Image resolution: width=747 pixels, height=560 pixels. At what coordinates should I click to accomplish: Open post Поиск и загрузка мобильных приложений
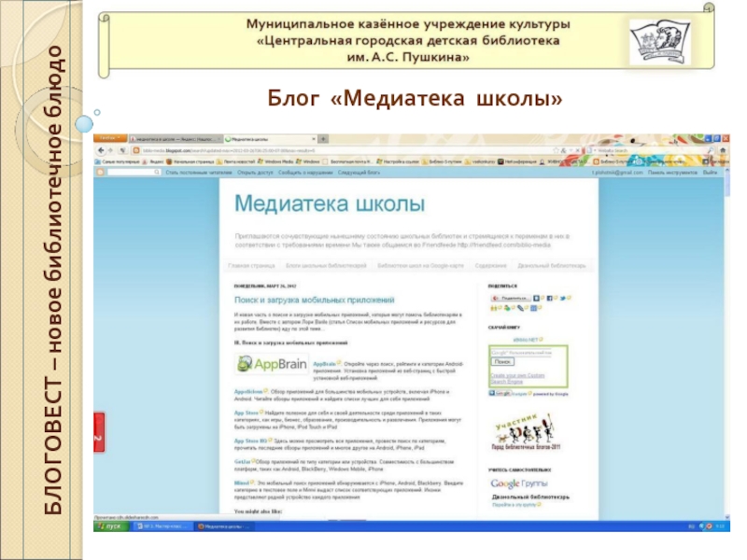coord(315,300)
